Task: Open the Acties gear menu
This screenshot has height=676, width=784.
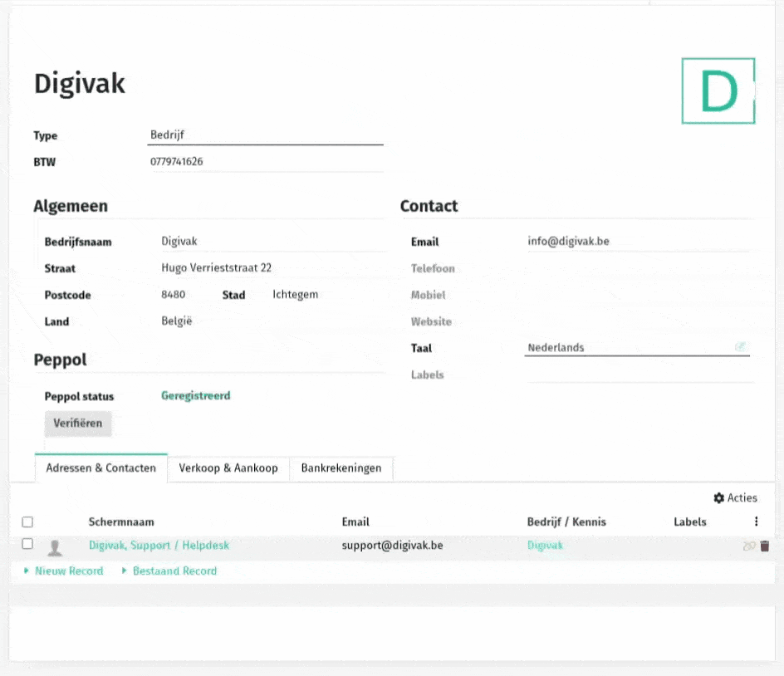Action: coord(735,497)
